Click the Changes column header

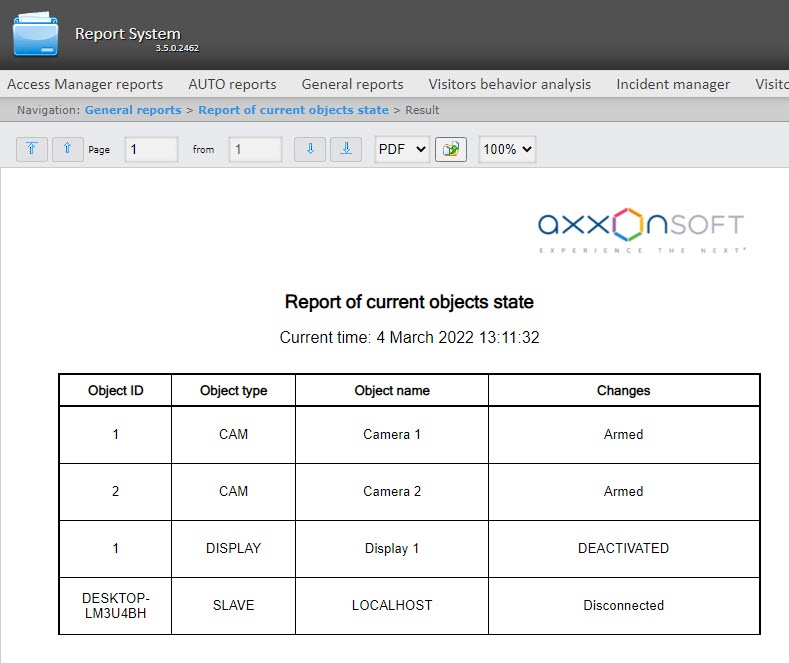tap(623, 390)
